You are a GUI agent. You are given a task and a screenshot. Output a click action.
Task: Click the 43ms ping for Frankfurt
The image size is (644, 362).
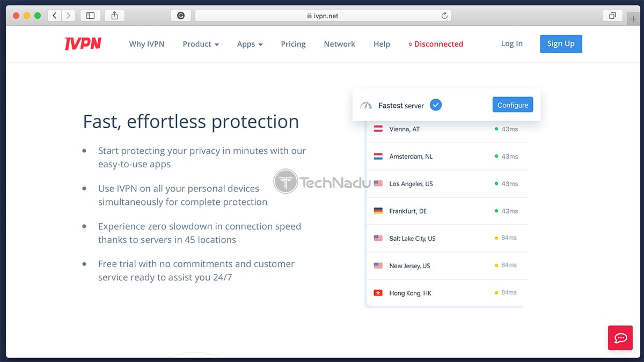tap(510, 211)
